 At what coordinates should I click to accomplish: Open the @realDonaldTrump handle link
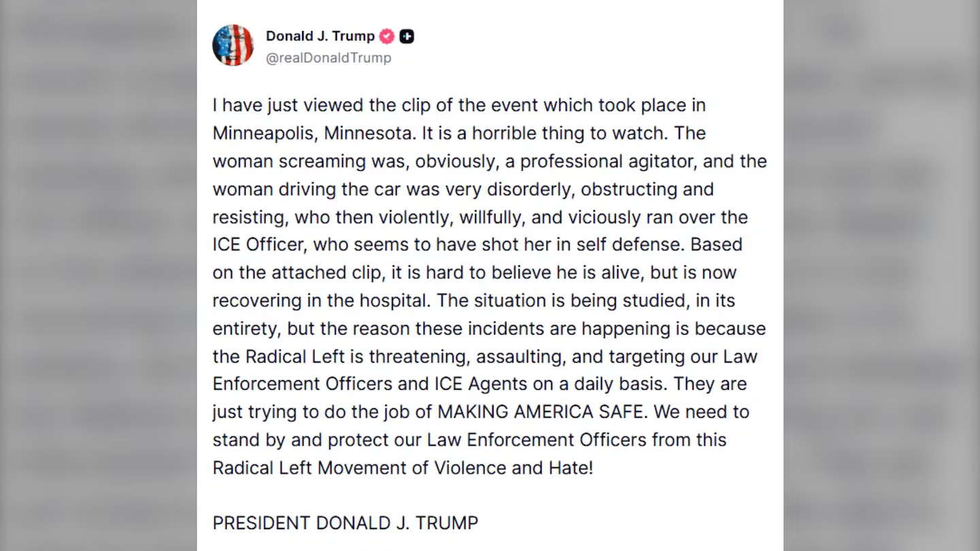328,58
